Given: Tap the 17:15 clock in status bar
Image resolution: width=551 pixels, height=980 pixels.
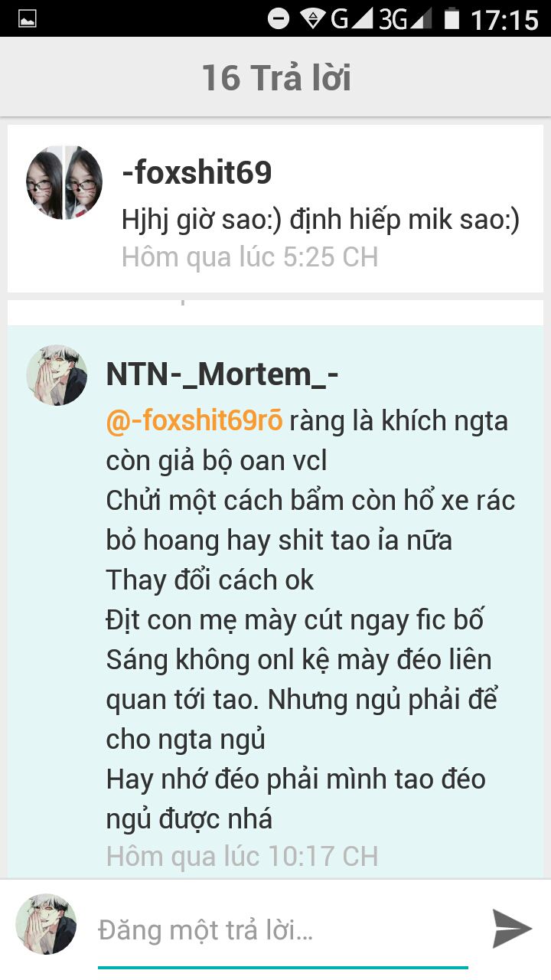Looking at the screenshot, I should pos(504,19).
